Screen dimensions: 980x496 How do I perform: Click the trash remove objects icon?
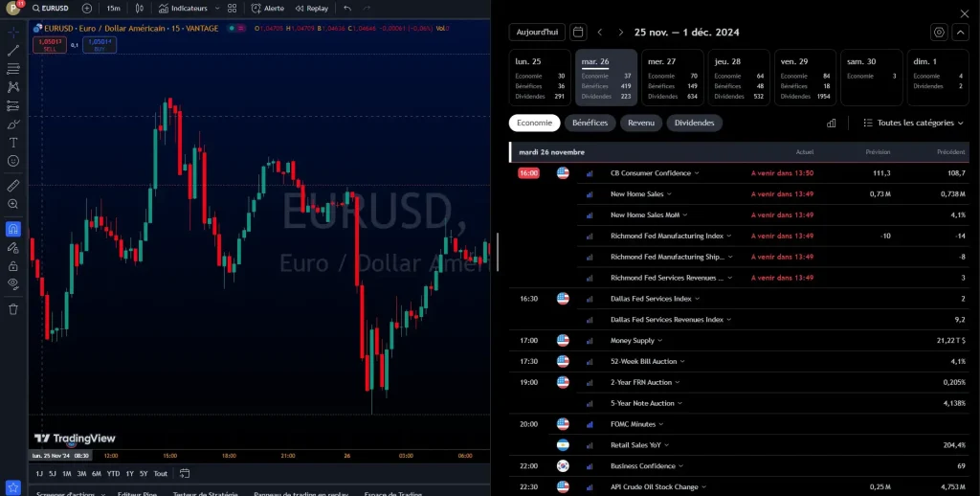point(13,309)
